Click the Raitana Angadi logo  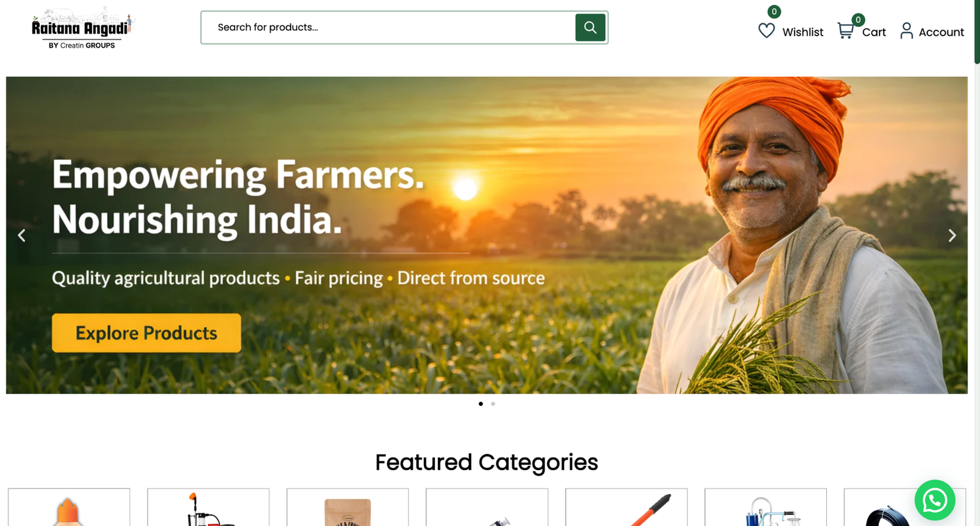pyautogui.click(x=82, y=28)
